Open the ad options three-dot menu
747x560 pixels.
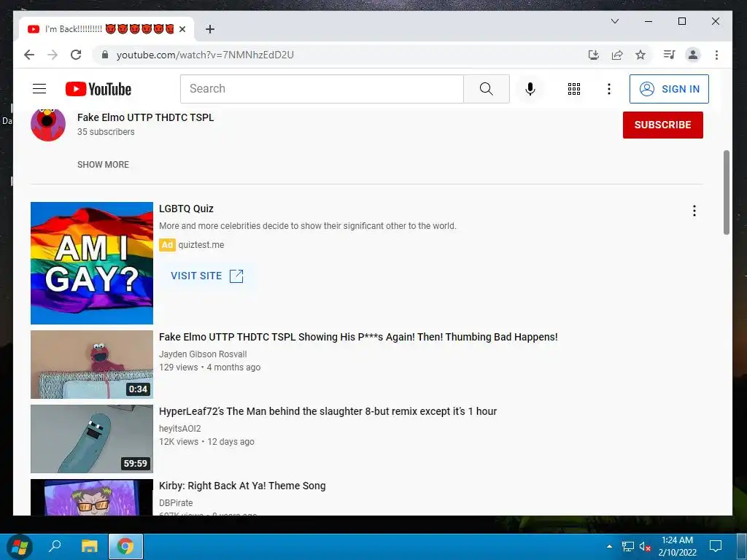tap(694, 211)
